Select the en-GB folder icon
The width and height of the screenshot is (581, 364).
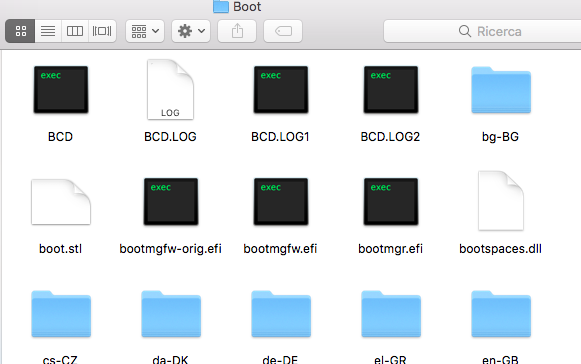coord(501,314)
